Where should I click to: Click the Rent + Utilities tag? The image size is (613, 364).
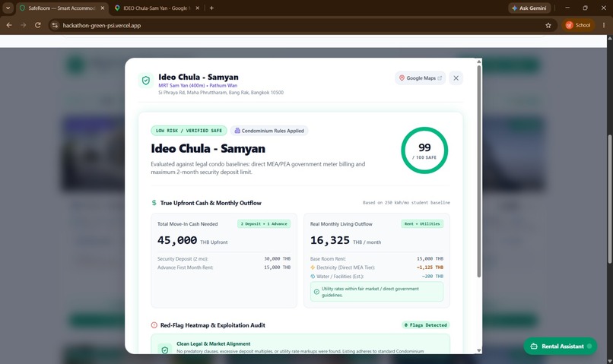pyautogui.click(x=422, y=223)
